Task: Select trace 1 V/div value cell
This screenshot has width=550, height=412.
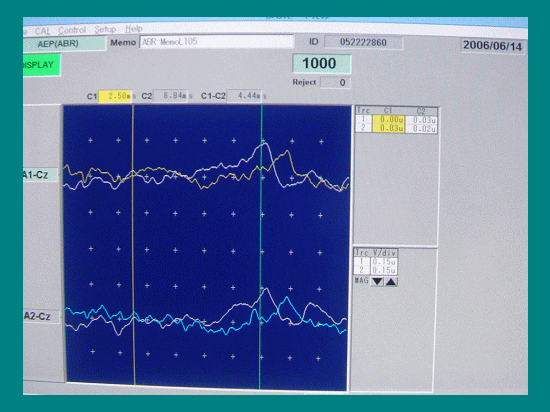Action: [384, 262]
